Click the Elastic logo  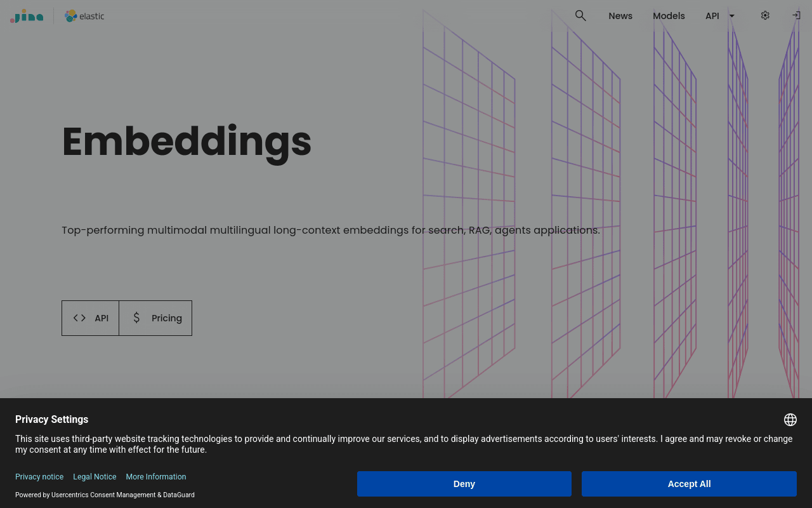84,16
